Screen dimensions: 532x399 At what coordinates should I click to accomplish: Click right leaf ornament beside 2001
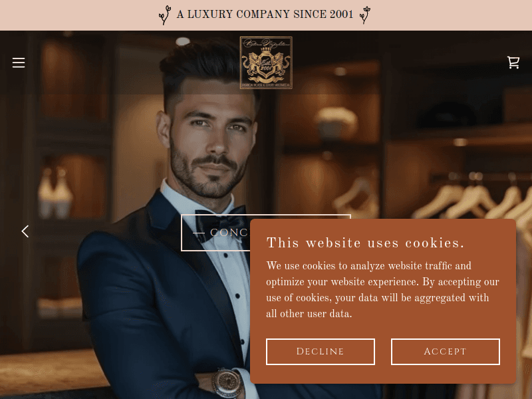(x=365, y=15)
